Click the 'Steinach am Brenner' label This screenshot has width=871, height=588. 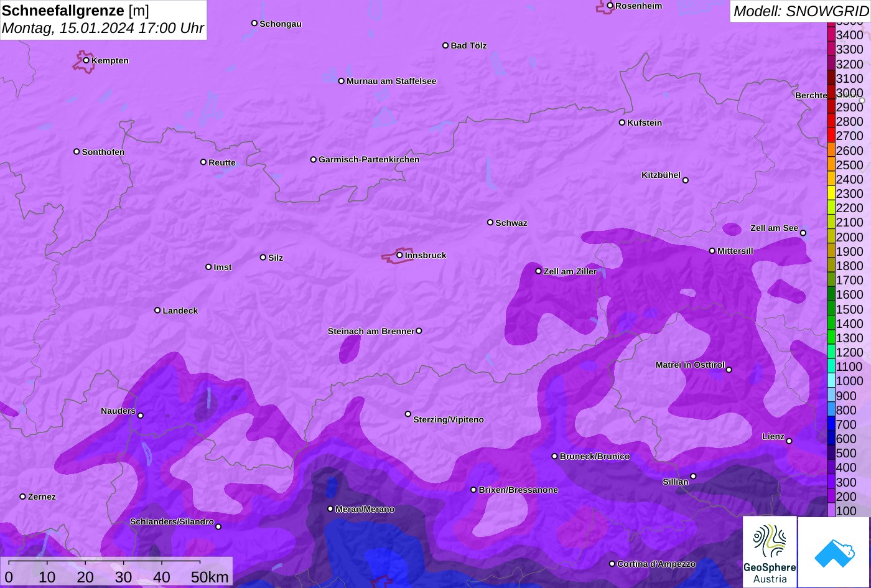(x=371, y=331)
